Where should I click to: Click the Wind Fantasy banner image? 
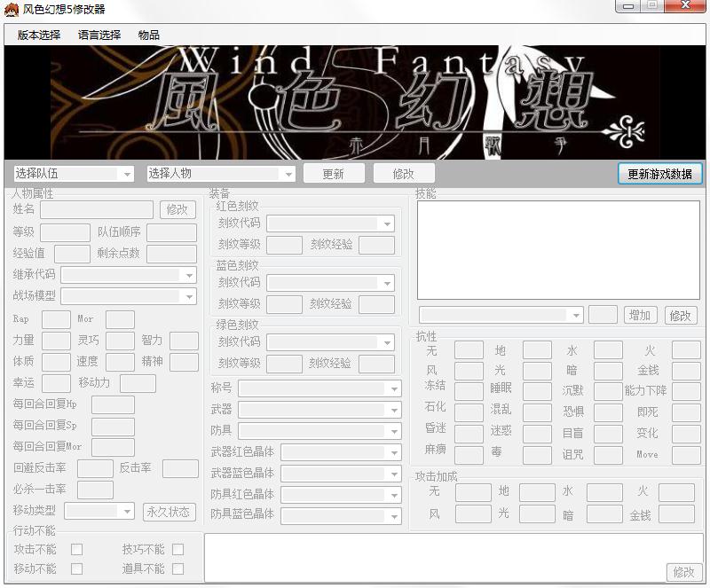coord(355,102)
